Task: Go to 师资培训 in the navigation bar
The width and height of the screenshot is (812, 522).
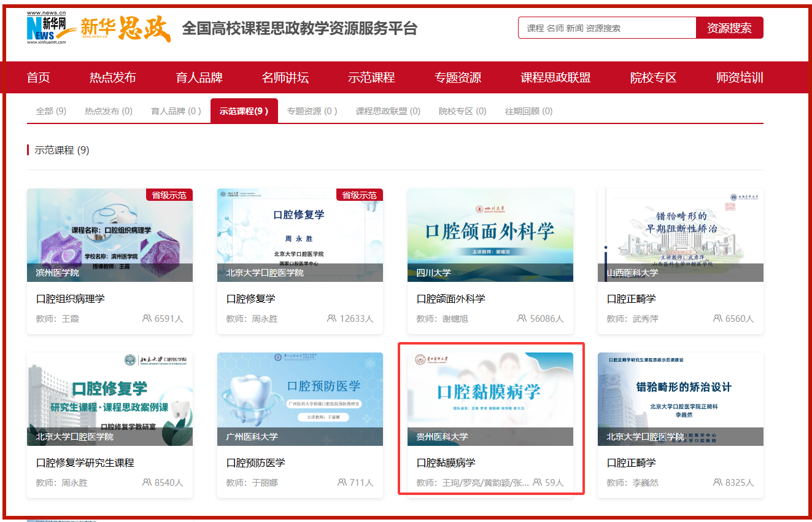Action: (x=740, y=77)
